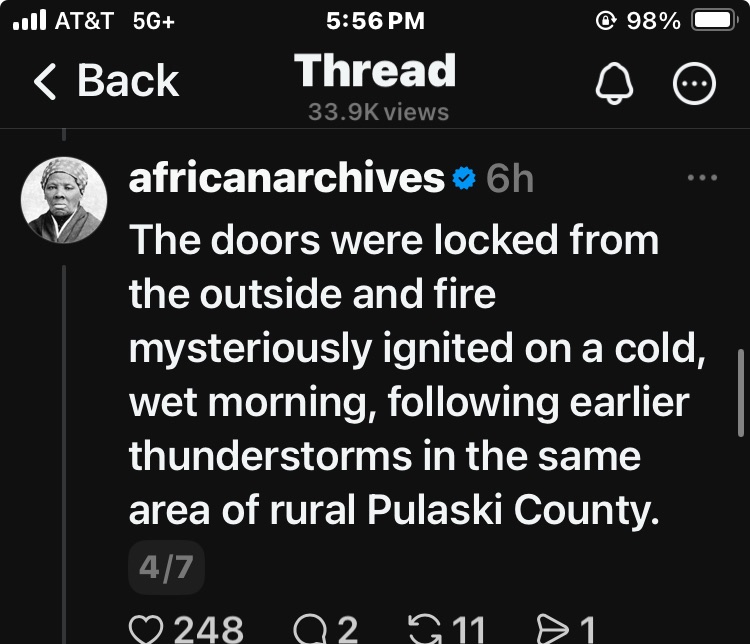Screen dimensions: 750x644
Task: Click the vertical scrollbar on the right edge
Action: (x=741, y=392)
